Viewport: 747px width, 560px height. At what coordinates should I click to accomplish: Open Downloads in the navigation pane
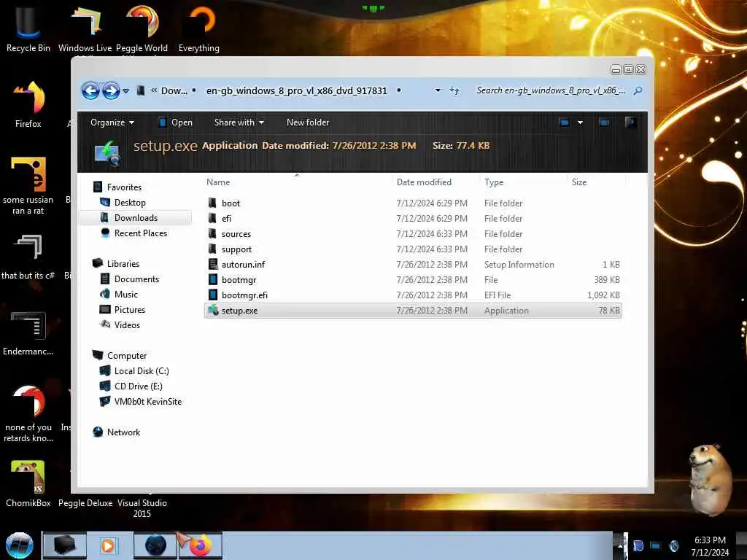pyautogui.click(x=136, y=217)
